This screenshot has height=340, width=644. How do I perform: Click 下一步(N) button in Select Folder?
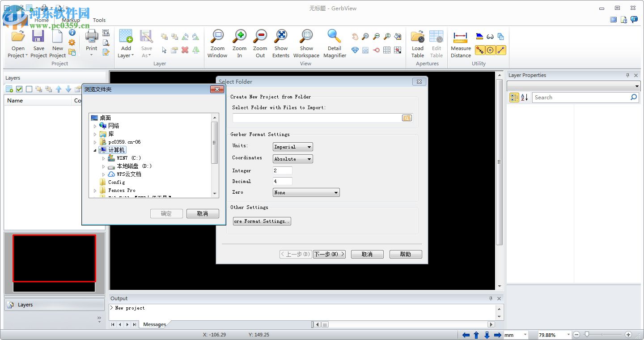click(x=329, y=254)
